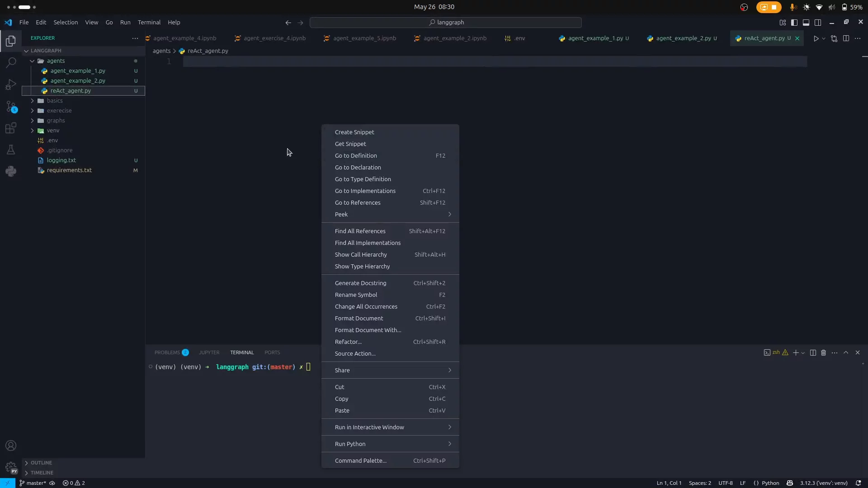Toggle the Secondary Side Bar
Screen dimensions: 868x488
click(x=818, y=23)
